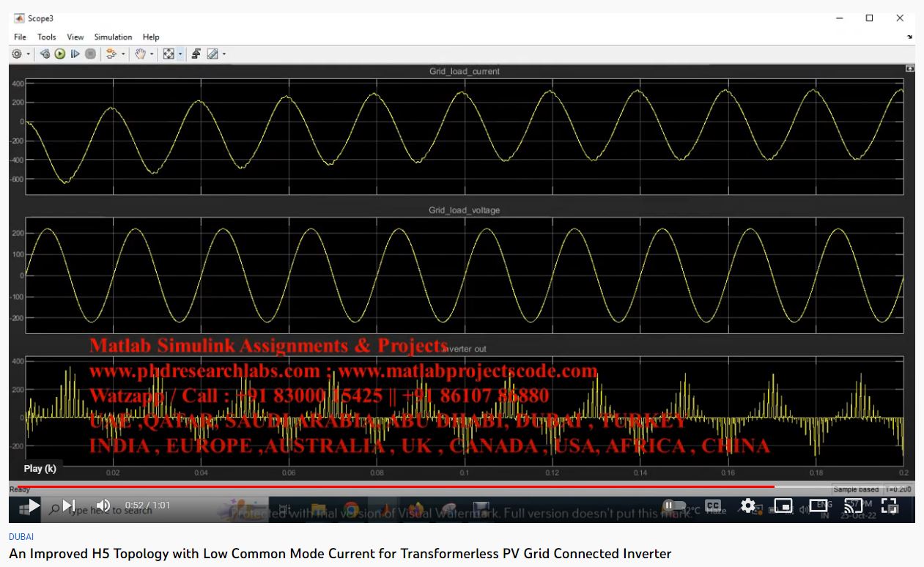This screenshot has width=924, height=567.
Task: Open the Simulation menu
Action: point(113,37)
